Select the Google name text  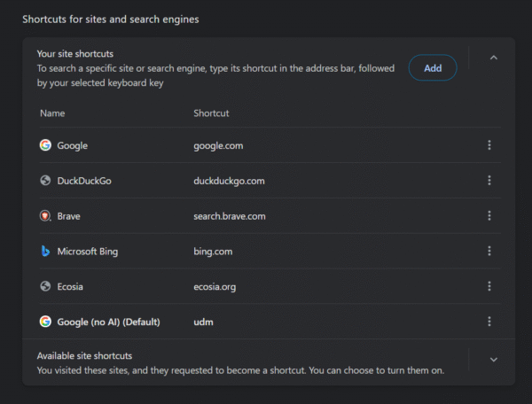point(73,145)
